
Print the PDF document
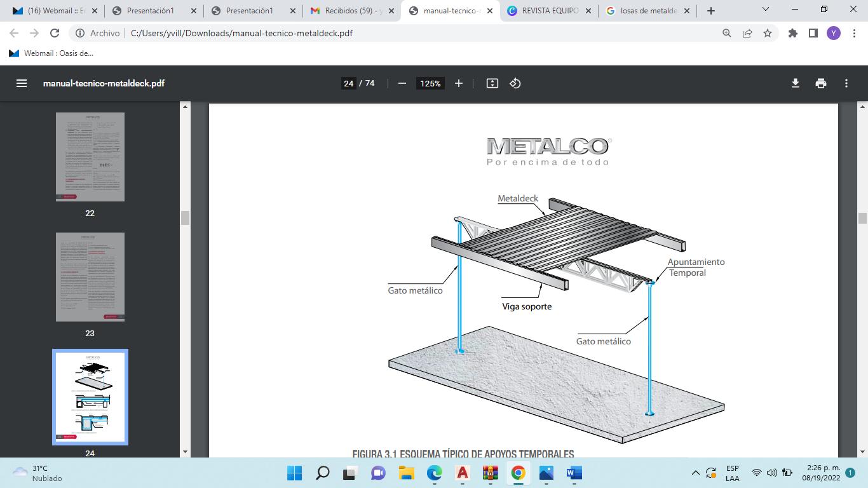pos(821,83)
